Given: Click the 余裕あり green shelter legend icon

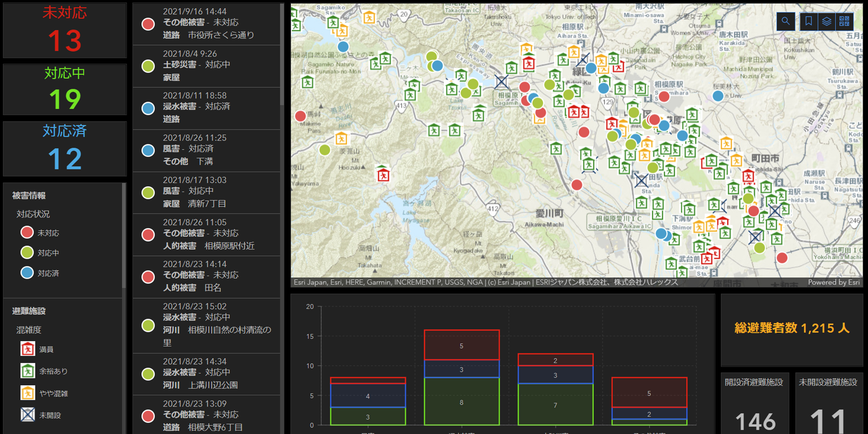Looking at the screenshot, I should pyautogui.click(x=28, y=371).
